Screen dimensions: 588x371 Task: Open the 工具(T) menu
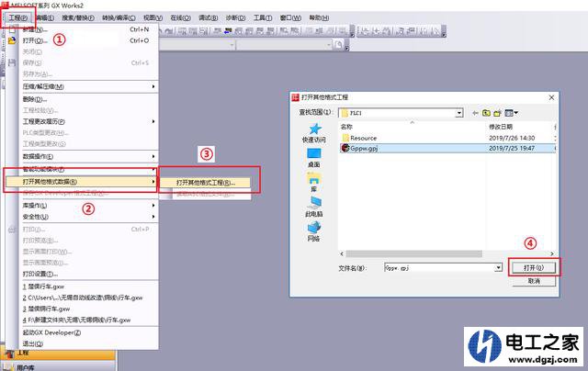coord(263,17)
